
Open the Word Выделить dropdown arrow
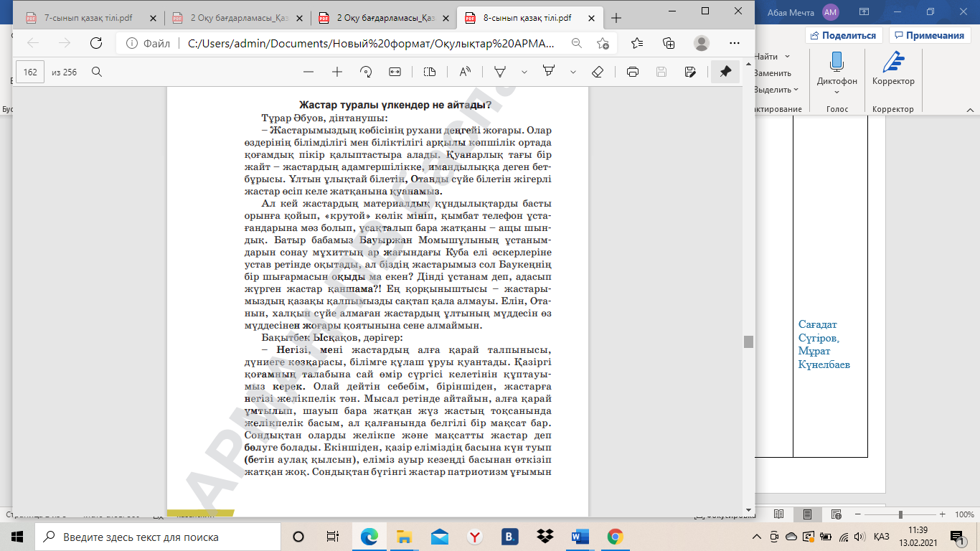tap(796, 90)
